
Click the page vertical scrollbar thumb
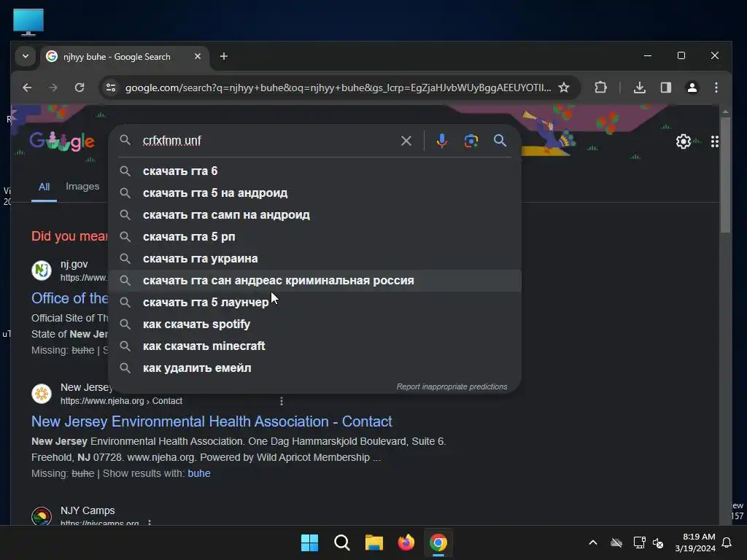click(725, 174)
